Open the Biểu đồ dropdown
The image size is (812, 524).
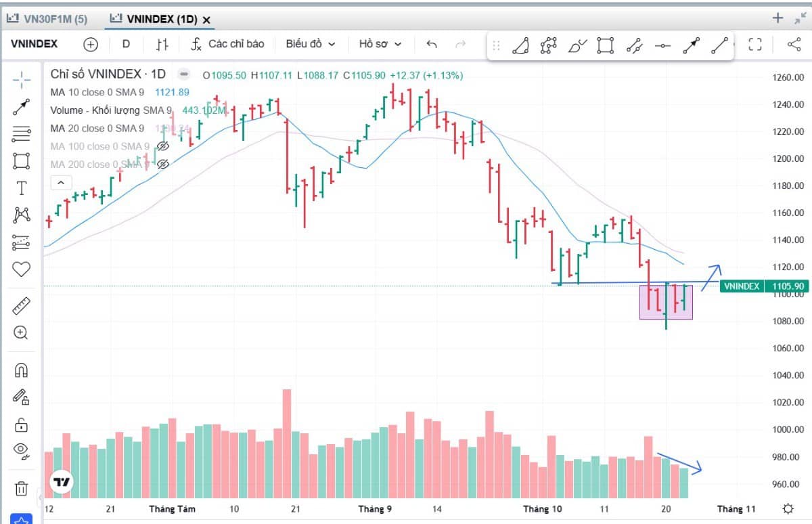[311, 44]
